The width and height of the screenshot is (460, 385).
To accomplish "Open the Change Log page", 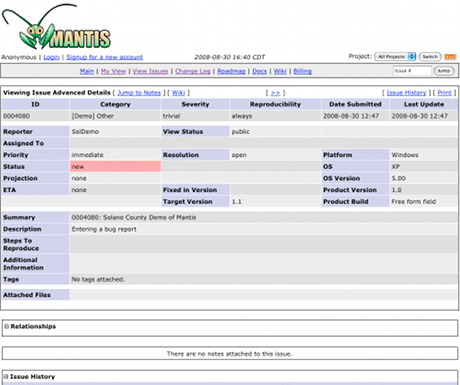I will pyautogui.click(x=193, y=71).
